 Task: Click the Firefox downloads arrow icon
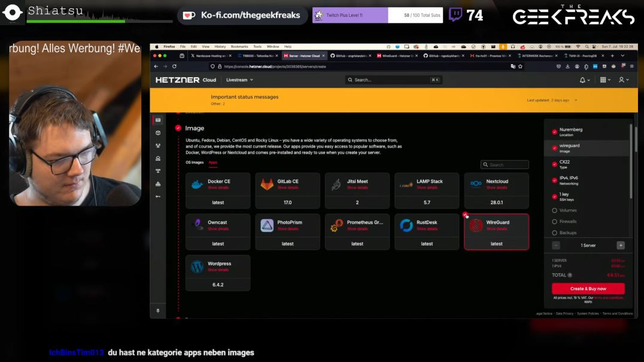point(567,67)
